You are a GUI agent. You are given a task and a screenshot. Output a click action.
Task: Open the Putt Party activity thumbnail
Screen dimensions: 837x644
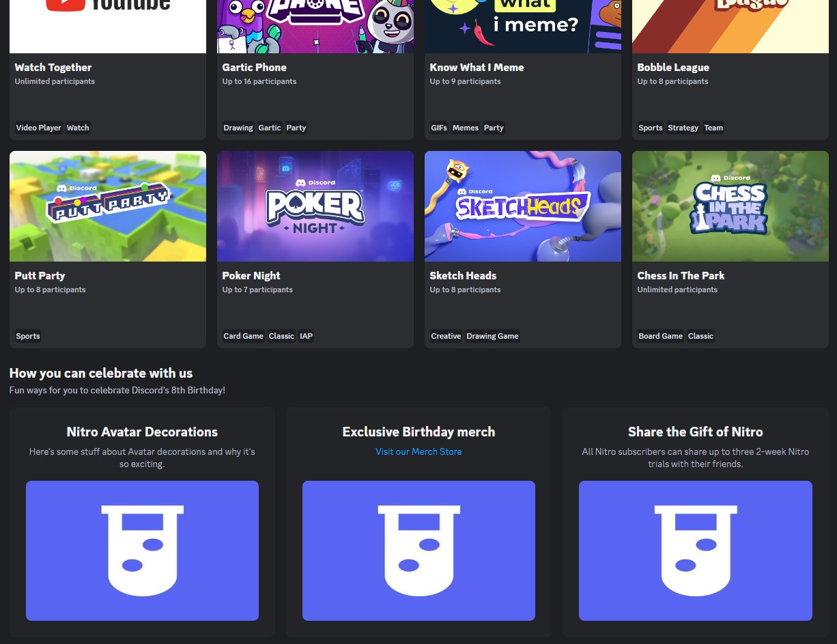tap(107, 206)
